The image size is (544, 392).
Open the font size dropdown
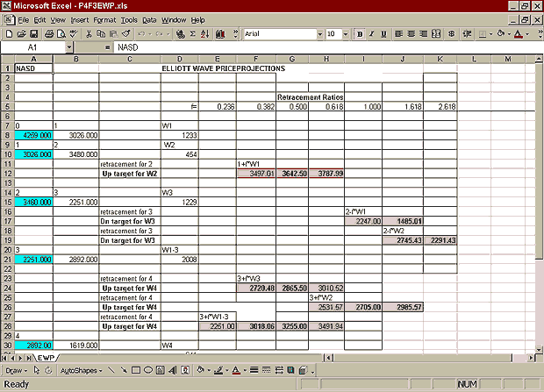coord(346,33)
